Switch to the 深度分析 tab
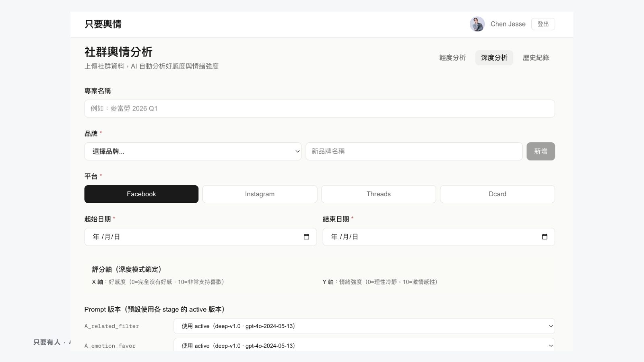 [494, 58]
